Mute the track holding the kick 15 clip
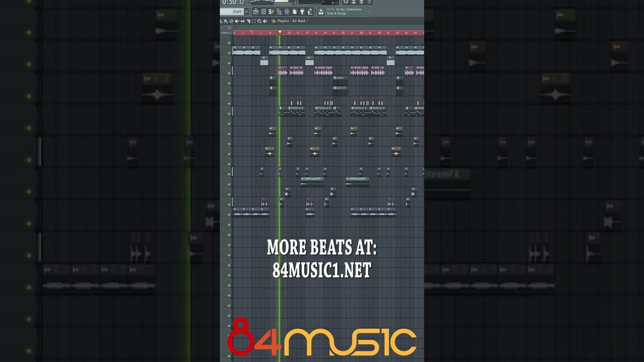This screenshot has width=644, height=362. pyautogui.click(x=229, y=94)
